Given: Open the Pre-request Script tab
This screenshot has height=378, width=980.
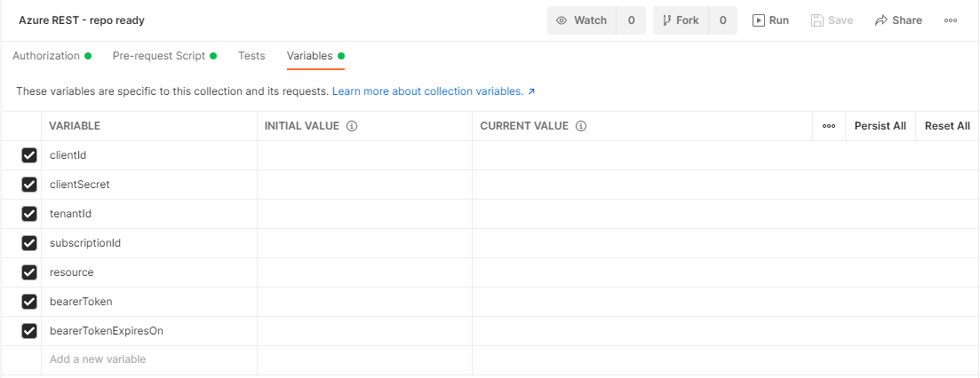Looking at the screenshot, I should [164, 56].
